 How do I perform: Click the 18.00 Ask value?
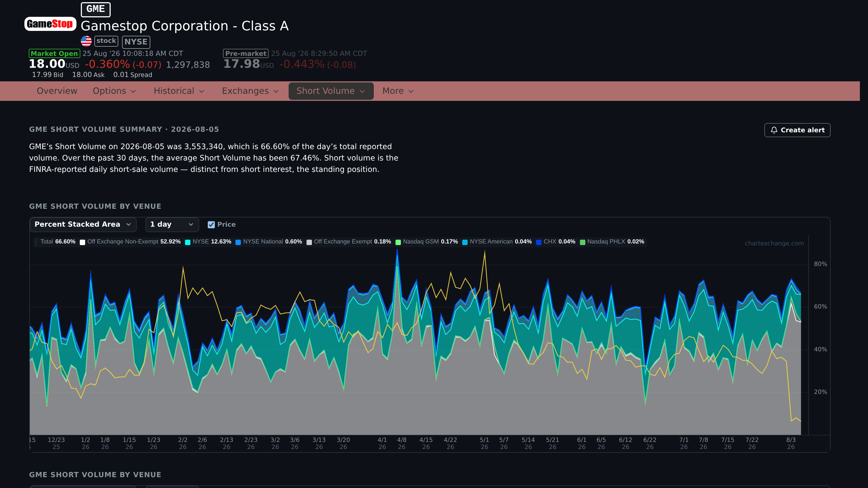[x=88, y=75]
